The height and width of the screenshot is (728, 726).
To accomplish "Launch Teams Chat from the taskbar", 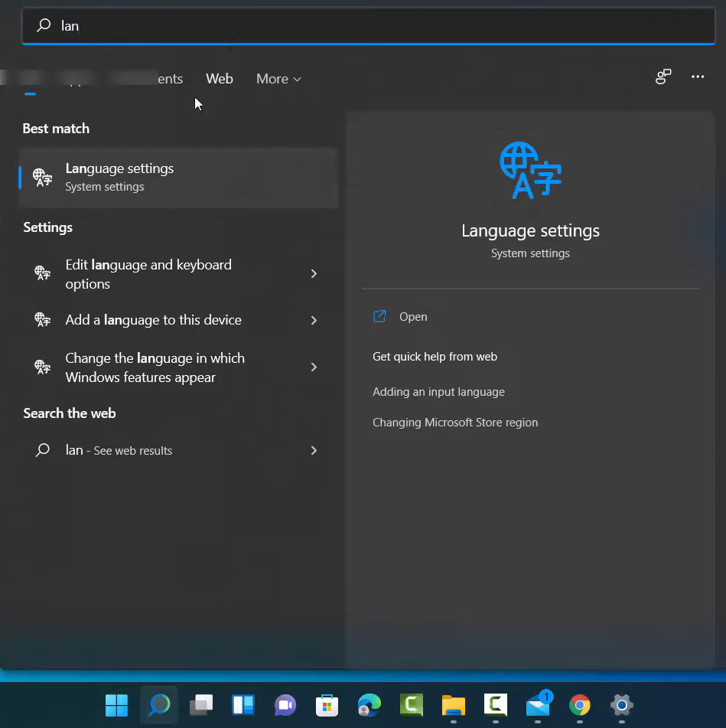I will click(x=285, y=704).
